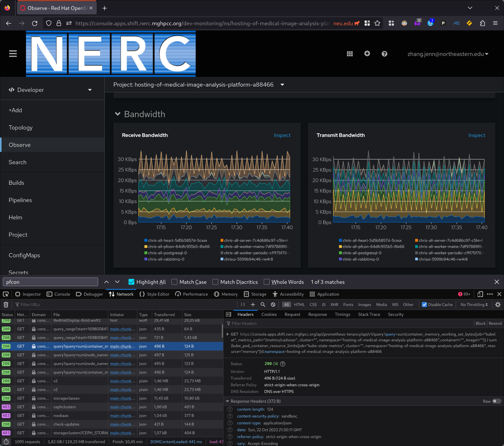Open the Cookies tab in request details
This screenshot has width=504, height=446.
(269, 314)
